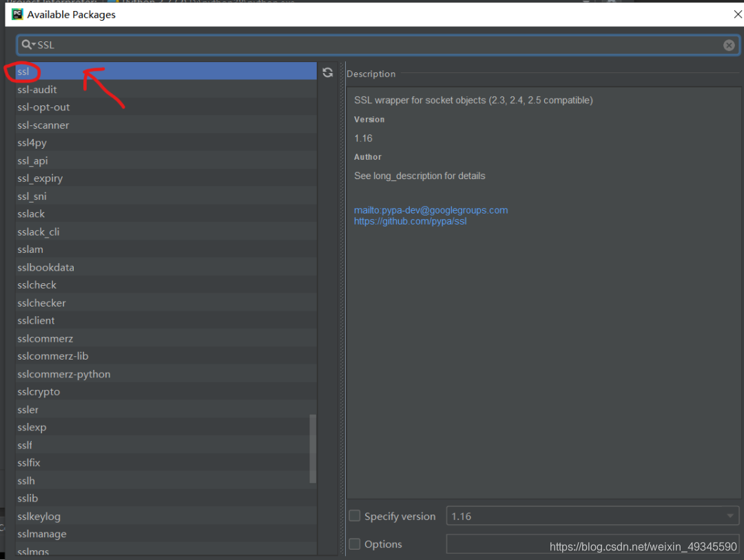Reload the package list with refresh icon

(x=327, y=72)
